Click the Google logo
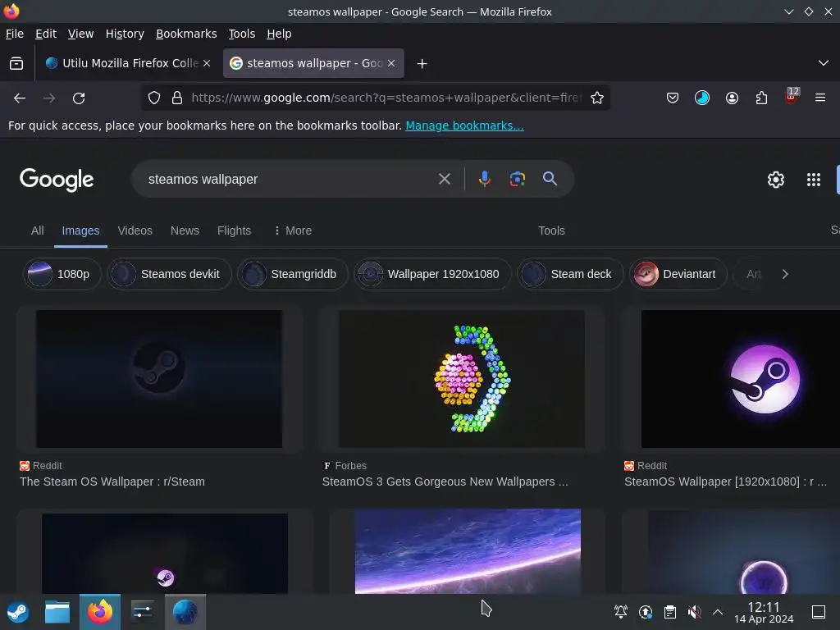Screen dimensions: 840x630 click(57, 180)
